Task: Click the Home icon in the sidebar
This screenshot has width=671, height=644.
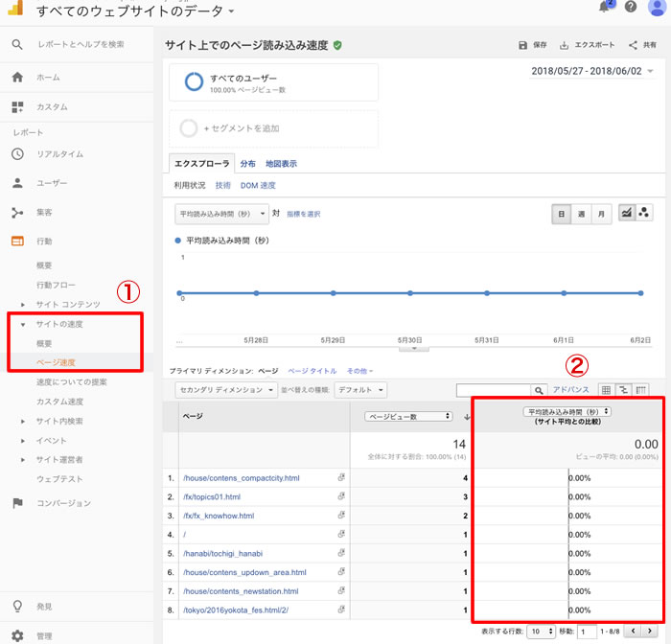Action: click(x=17, y=78)
